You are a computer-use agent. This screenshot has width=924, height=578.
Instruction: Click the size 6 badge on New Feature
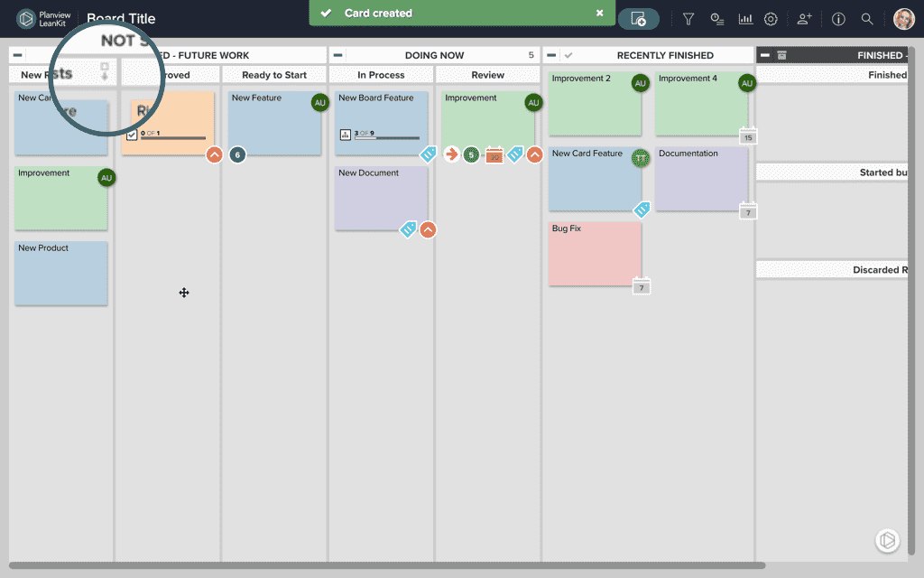(237, 154)
